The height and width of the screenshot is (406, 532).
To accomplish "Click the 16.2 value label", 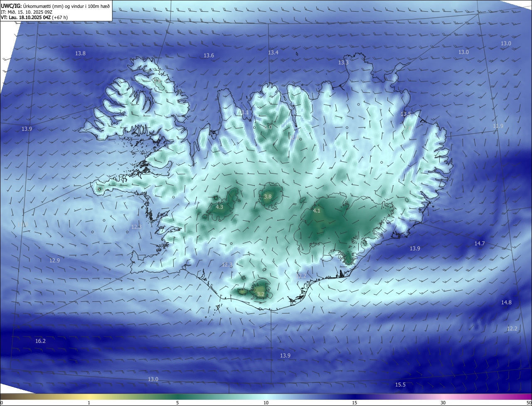I will tap(40, 341).
